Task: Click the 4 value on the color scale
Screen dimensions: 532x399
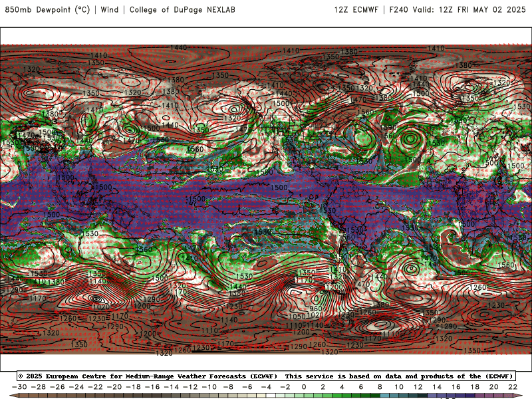Action: [342, 387]
